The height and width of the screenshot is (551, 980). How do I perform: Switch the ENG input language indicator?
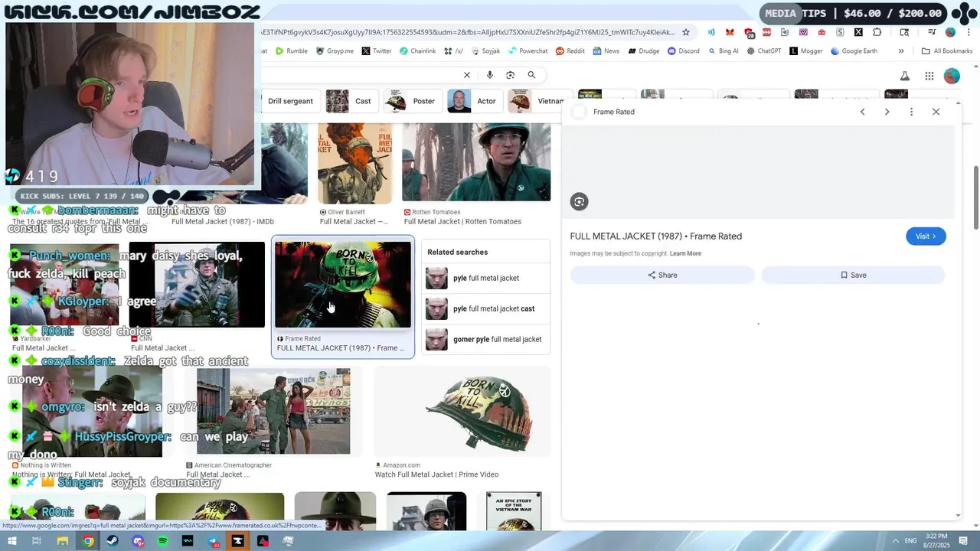pyautogui.click(x=911, y=541)
